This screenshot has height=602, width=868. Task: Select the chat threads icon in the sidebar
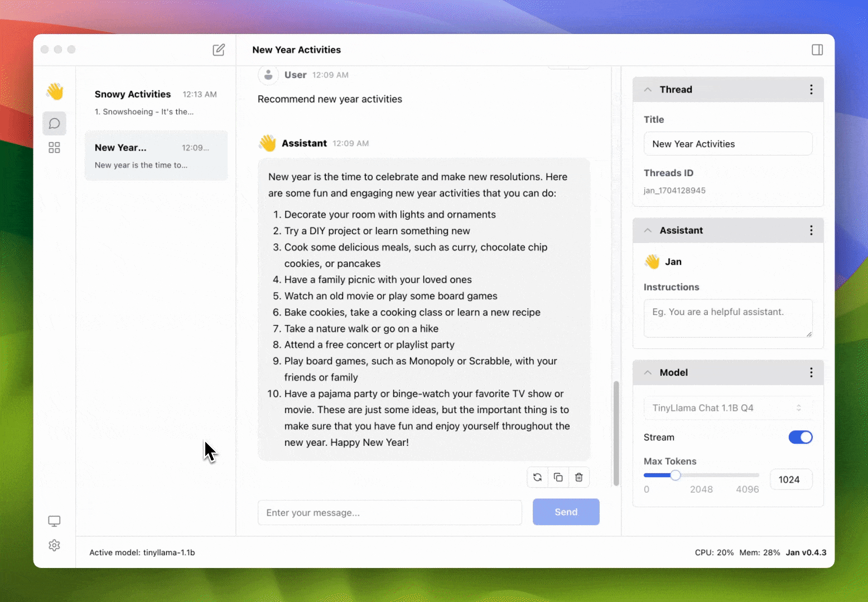click(x=54, y=123)
